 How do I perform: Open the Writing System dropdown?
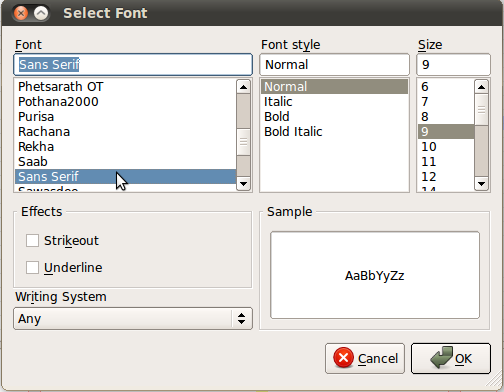[x=133, y=319]
